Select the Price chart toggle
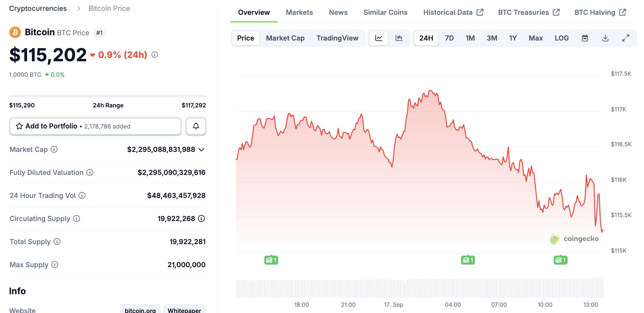 tap(246, 38)
